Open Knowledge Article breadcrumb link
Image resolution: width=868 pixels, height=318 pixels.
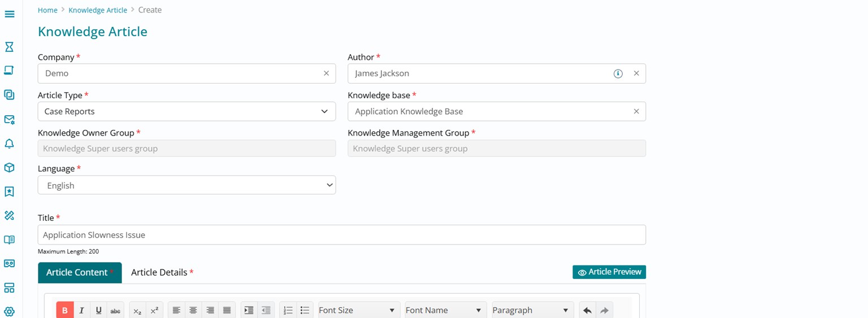coord(98,10)
